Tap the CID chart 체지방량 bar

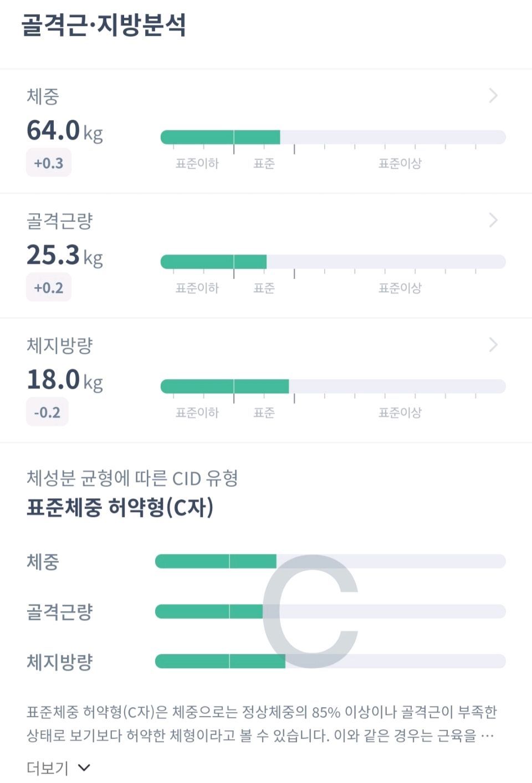pos(330,661)
